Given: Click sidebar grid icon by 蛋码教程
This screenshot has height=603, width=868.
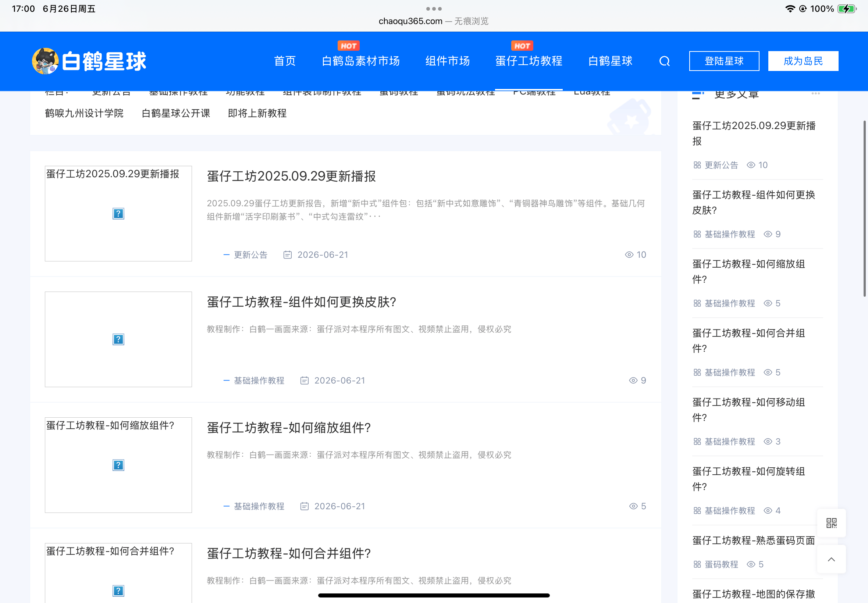Looking at the screenshot, I should pyautogui.click(x=697, y=564).
